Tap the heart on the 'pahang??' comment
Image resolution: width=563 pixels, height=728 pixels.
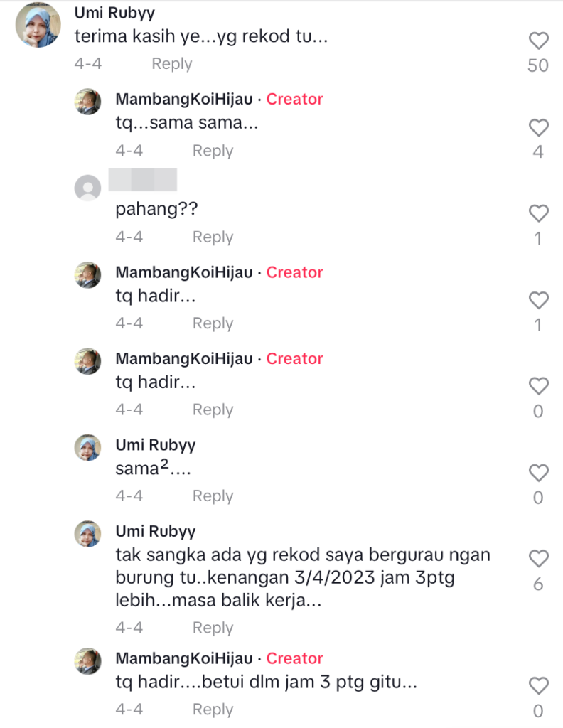tap(539, 213)
